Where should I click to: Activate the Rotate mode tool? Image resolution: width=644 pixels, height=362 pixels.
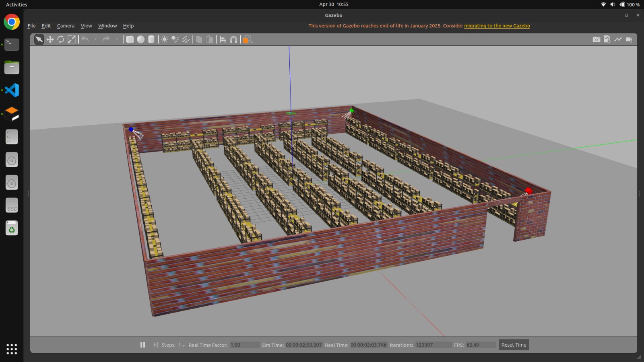click(61, 39)
